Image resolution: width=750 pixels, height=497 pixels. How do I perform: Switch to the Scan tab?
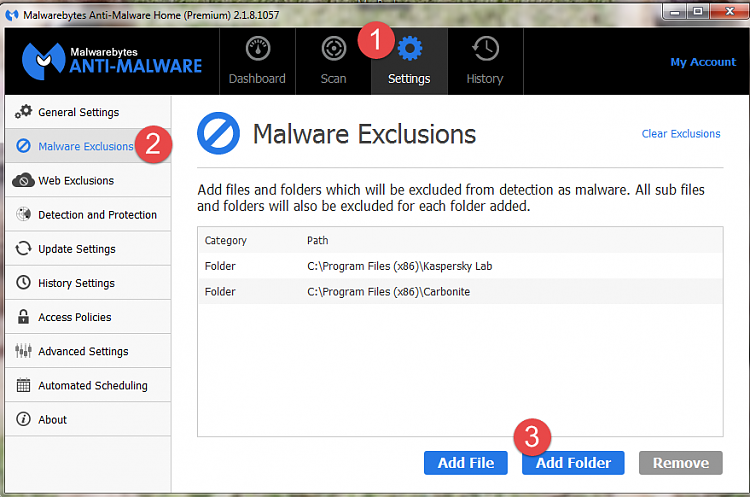[333, 61]
